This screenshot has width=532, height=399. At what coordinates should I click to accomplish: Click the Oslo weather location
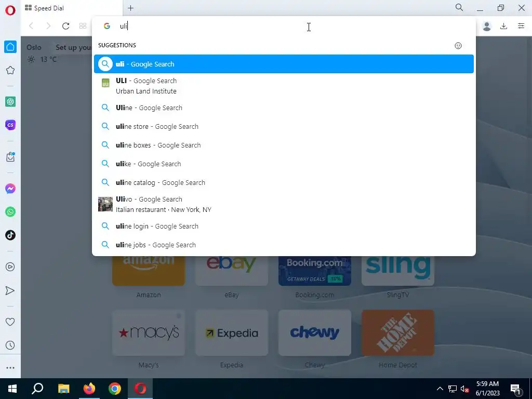click(x=34, y=47)
